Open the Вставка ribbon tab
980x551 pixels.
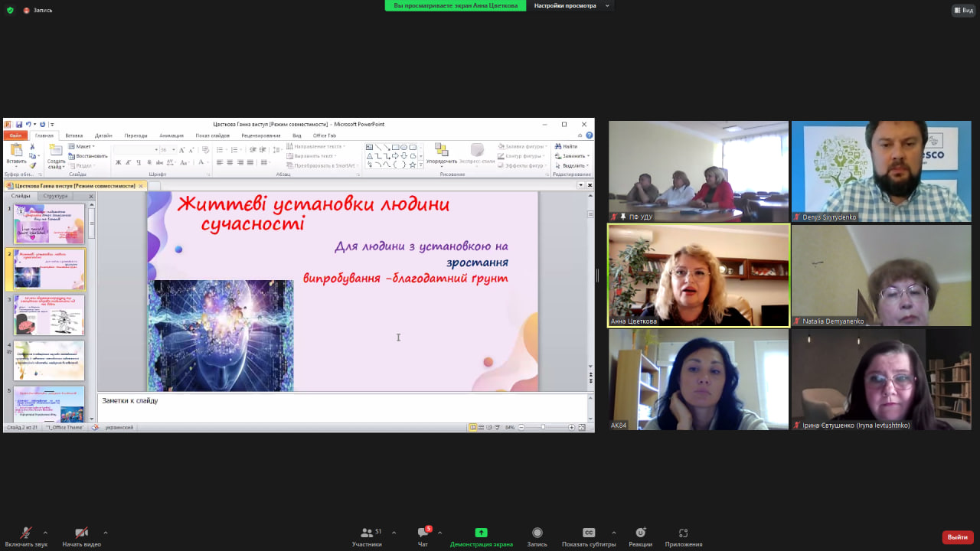(73, 135)
